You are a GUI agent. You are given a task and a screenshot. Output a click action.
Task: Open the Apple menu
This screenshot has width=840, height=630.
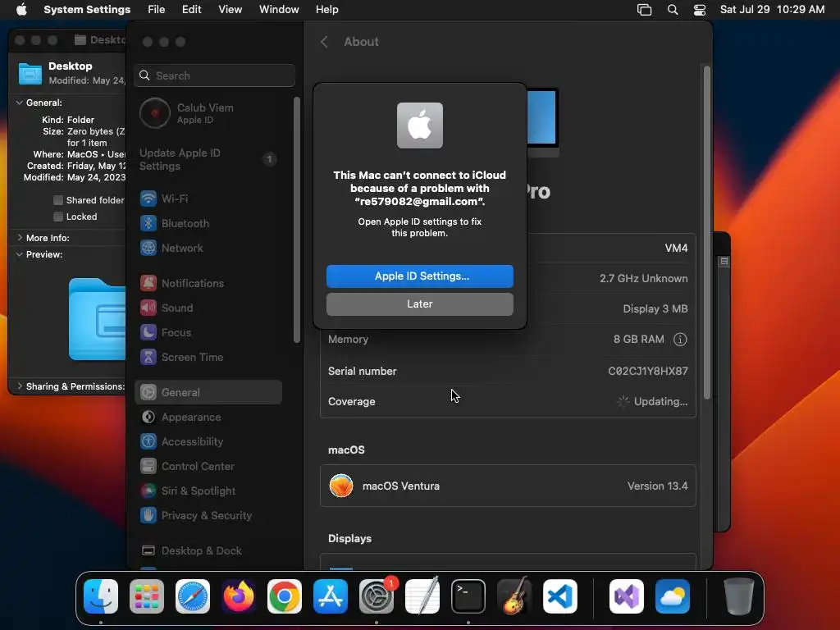point(21,10)
